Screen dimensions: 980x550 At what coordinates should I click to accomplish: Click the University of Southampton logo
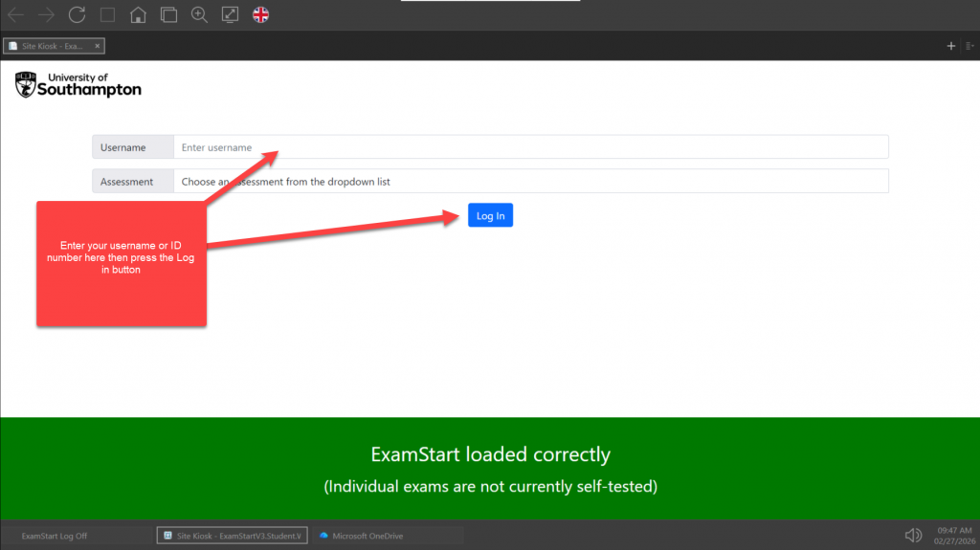click(x=78, y=84)
